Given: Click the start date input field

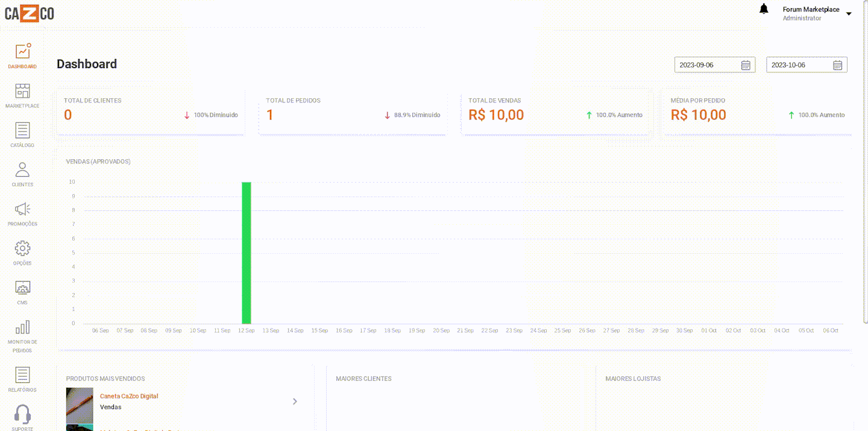Looking at the screenshot, I should point(708,65).
